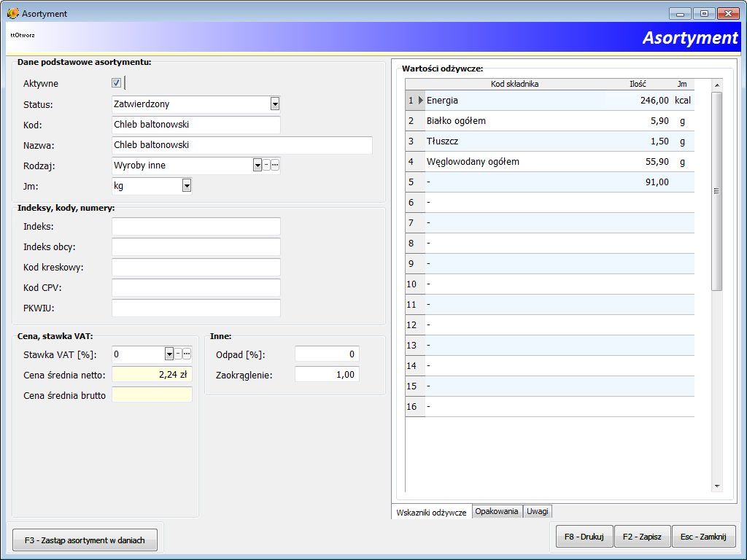The height and width of the screenshot is (560, 747).
Task: Click the Asortyment application icon in title bar
Action: (x=13, y=13)
